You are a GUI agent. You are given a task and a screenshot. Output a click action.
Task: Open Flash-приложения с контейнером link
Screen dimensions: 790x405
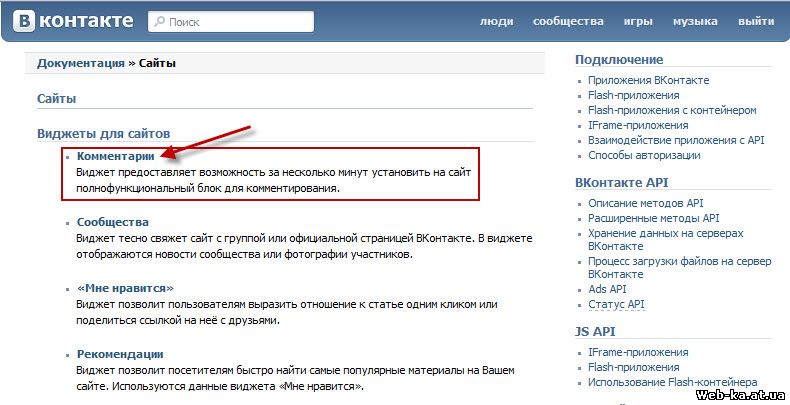[672, 110]
